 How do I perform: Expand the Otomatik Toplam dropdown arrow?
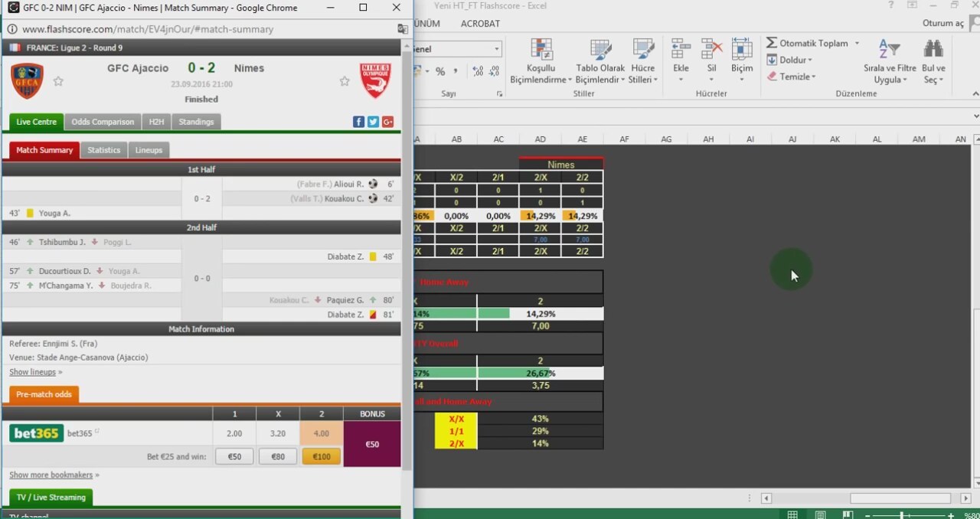(857, 43)
